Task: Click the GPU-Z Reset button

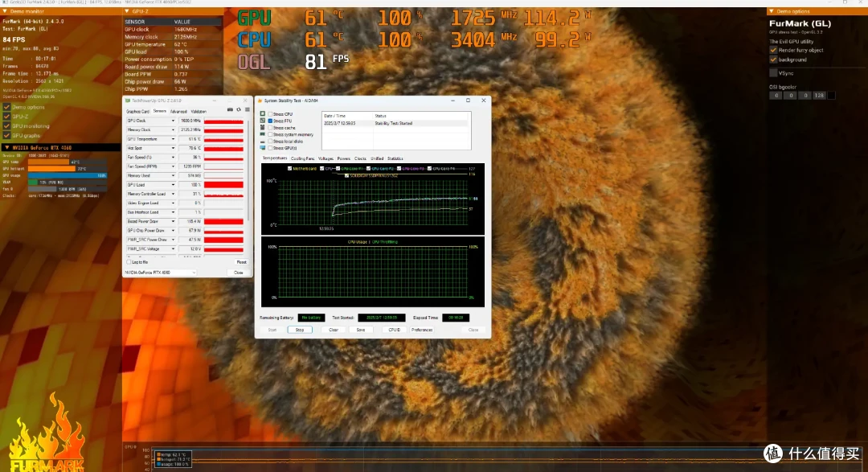Action: point(241,262)
